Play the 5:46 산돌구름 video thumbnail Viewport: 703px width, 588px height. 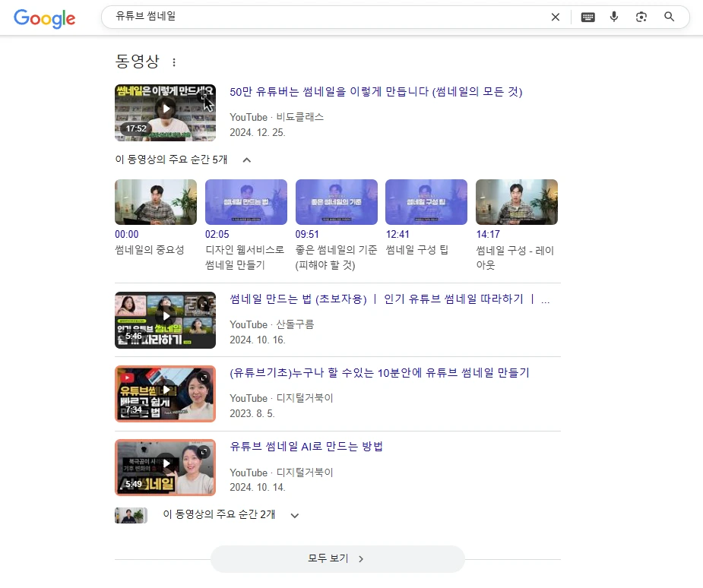165,320
